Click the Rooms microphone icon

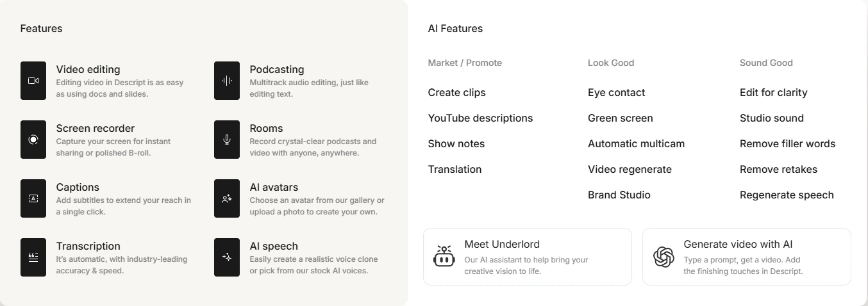pos(227,140)
